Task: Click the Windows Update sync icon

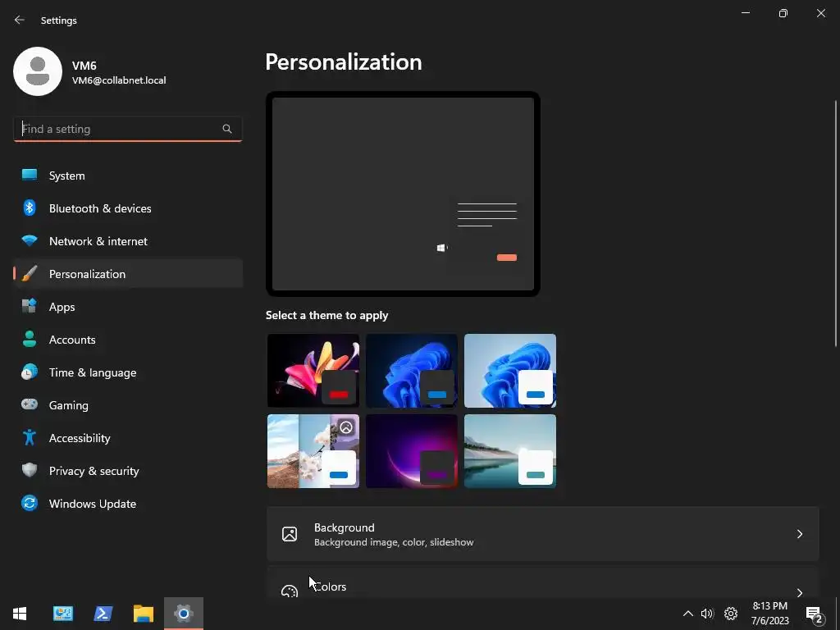Action: [x=30, y=503]
